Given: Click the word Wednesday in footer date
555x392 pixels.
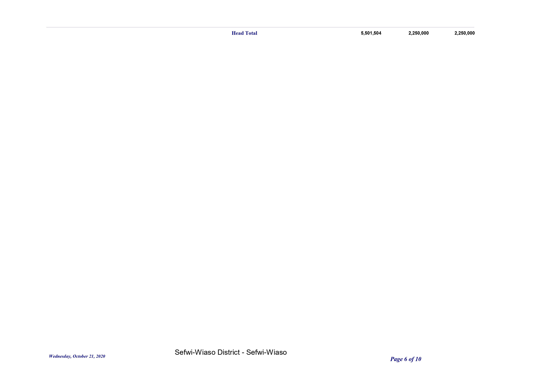Looking at the screenshot, I should click(59, 356).
